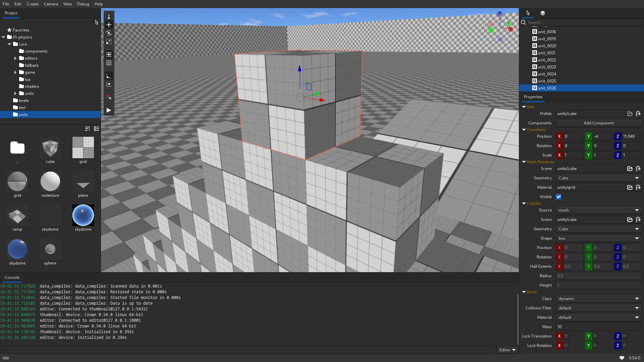
Task: Open the Debug menu in menu bar
Action: tap(83, 4)
